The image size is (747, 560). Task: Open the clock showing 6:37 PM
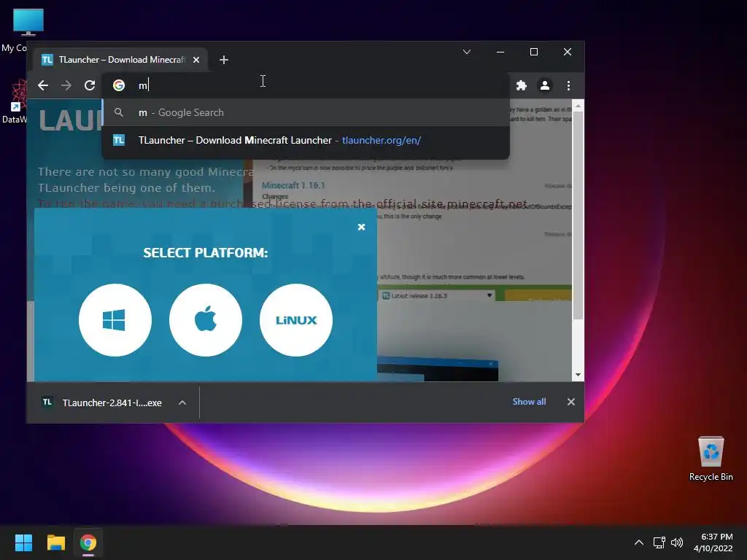click(x=713, y=542)
